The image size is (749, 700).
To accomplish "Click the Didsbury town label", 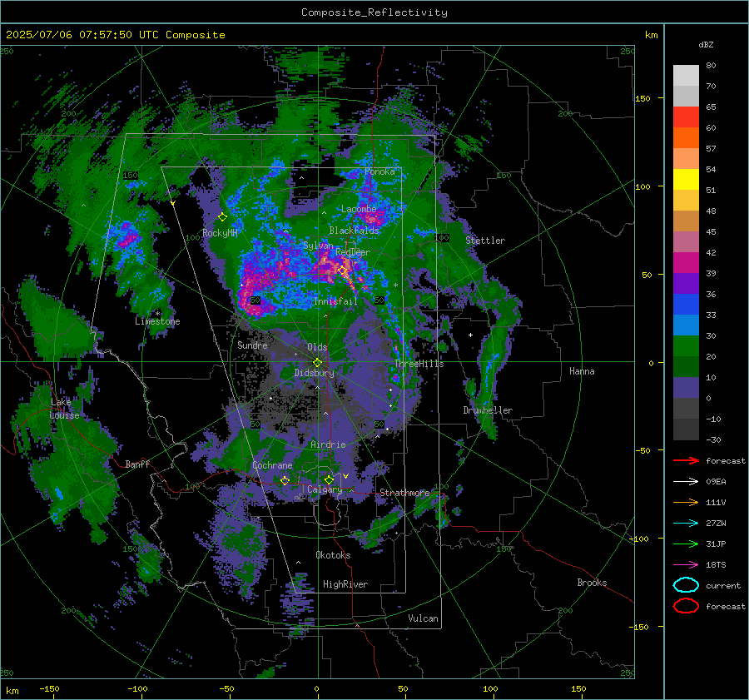I will 314,373.
